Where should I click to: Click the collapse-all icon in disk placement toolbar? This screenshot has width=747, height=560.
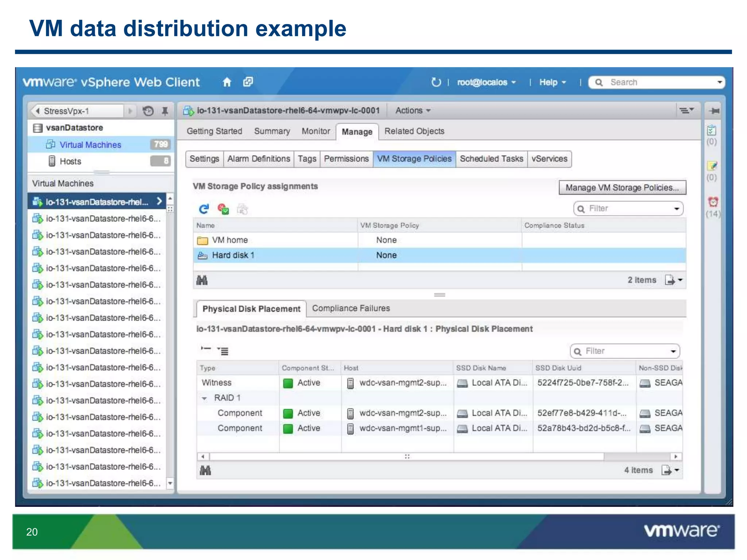pyautogui.click(x=206, y=349)
